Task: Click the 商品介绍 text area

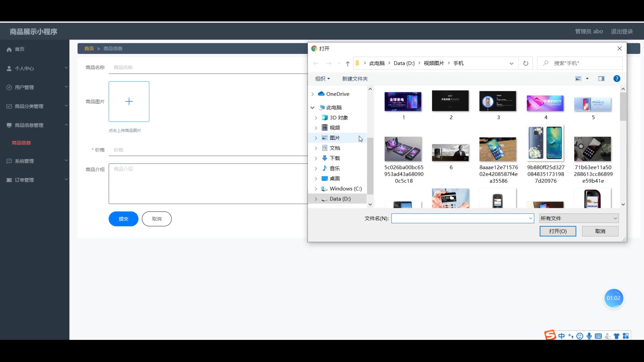Action: (x=208, y=184)
